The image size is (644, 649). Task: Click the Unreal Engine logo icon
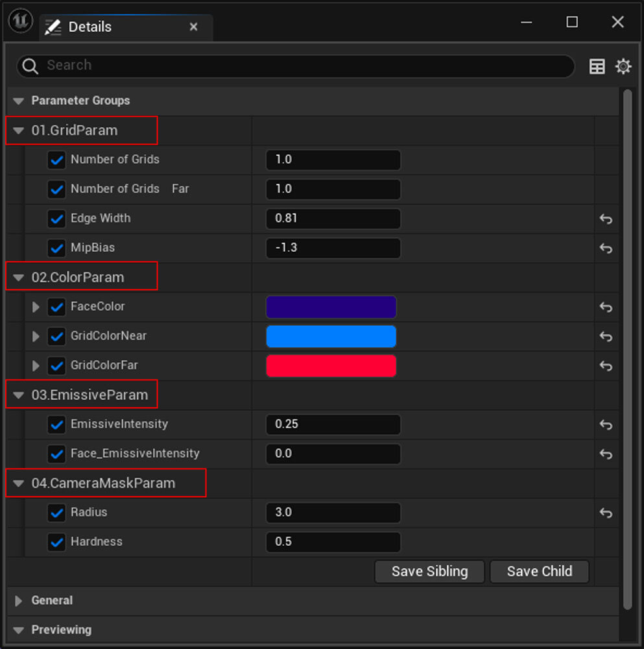tap(21, 22)
